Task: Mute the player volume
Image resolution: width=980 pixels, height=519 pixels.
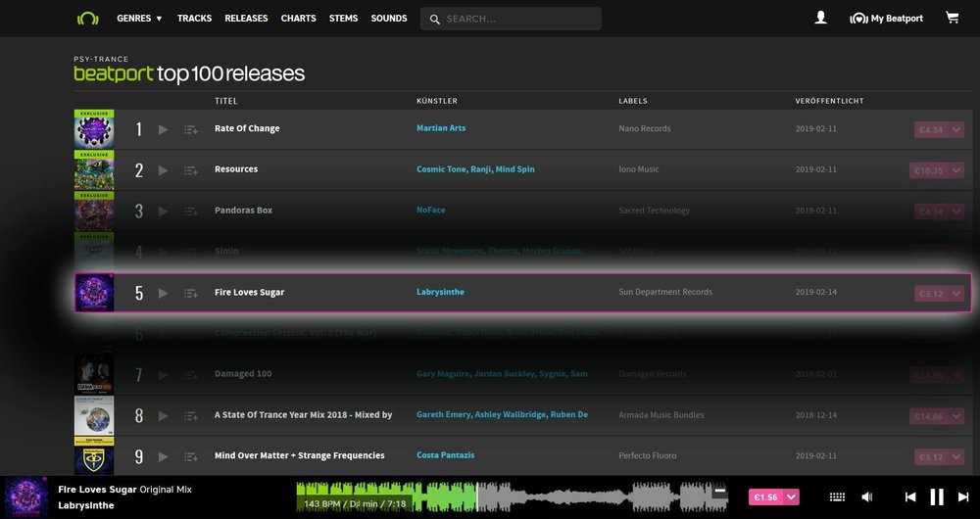Action: coord(867,497)
